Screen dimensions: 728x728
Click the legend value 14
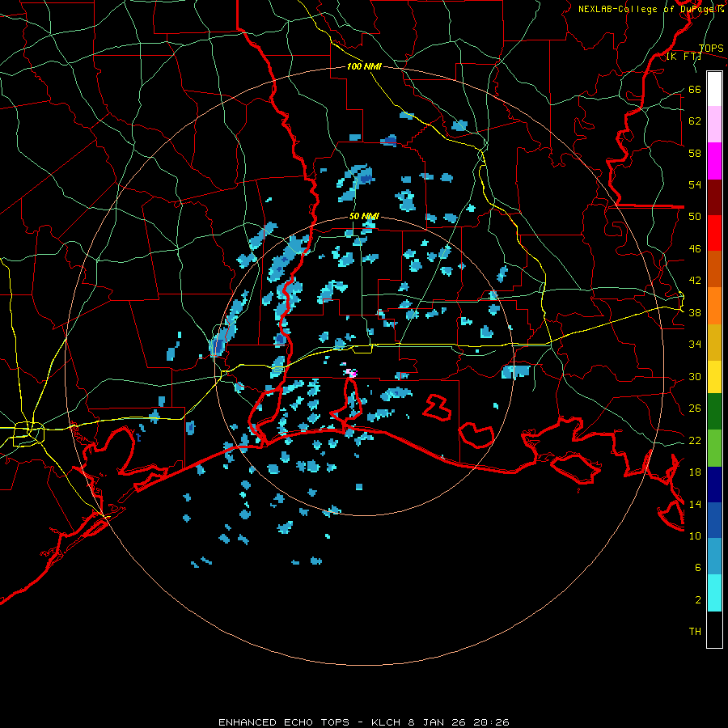click(695, 504)
